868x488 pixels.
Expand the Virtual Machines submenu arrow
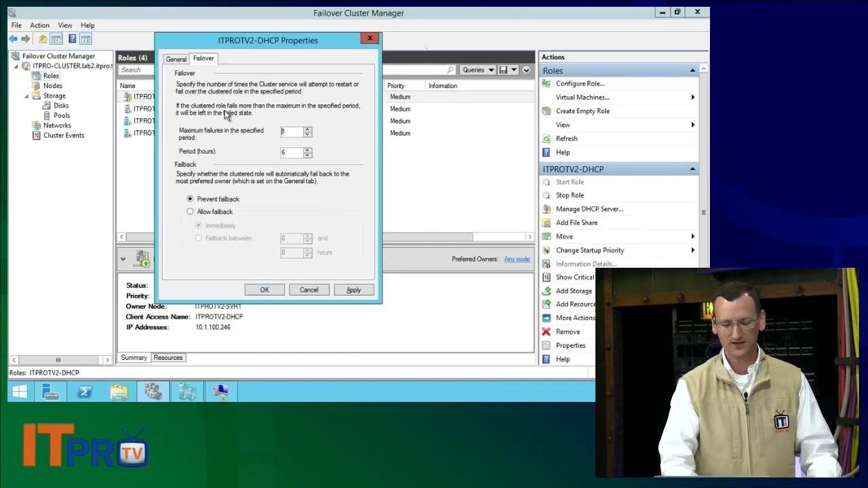coord(692,97)
